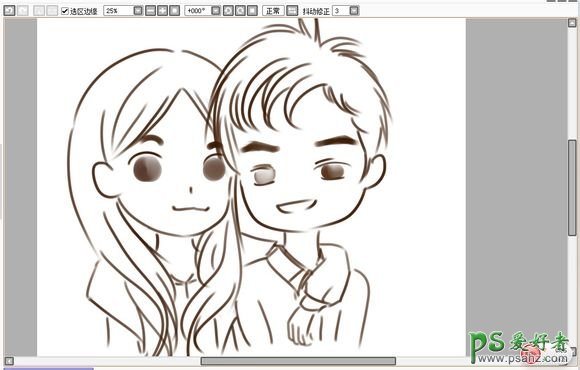
Task: Click the girl's face on canvas
Action: pos(174,185)
